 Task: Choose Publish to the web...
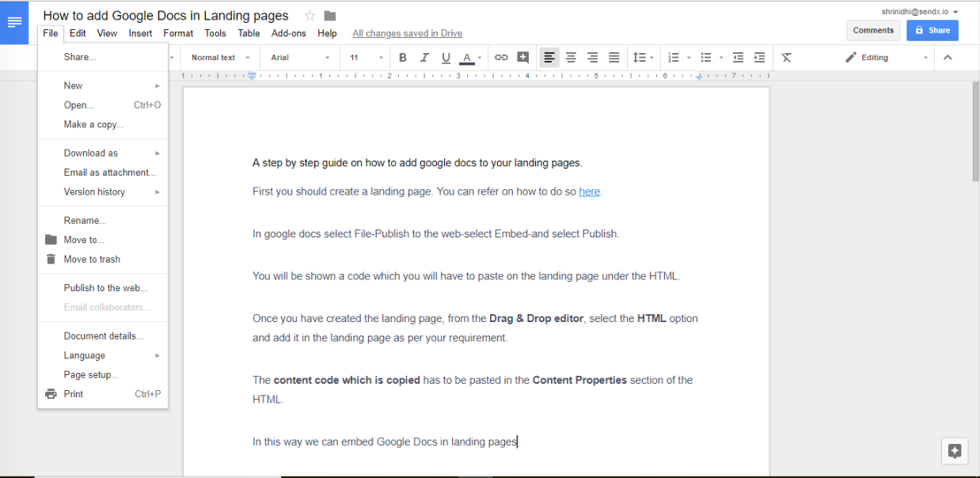[x=103, y=288]
